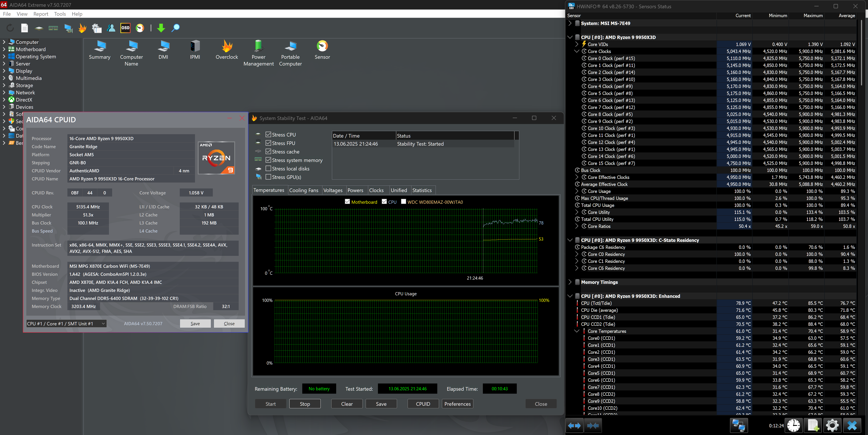Screen dimensions: 868x435
Task: Open the Tools menu in AIDA64
Action: point(60,14)
